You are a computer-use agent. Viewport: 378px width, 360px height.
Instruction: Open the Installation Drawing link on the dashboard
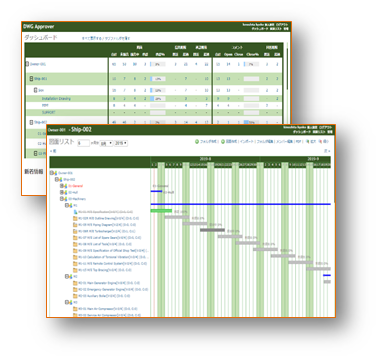point(56,99)
